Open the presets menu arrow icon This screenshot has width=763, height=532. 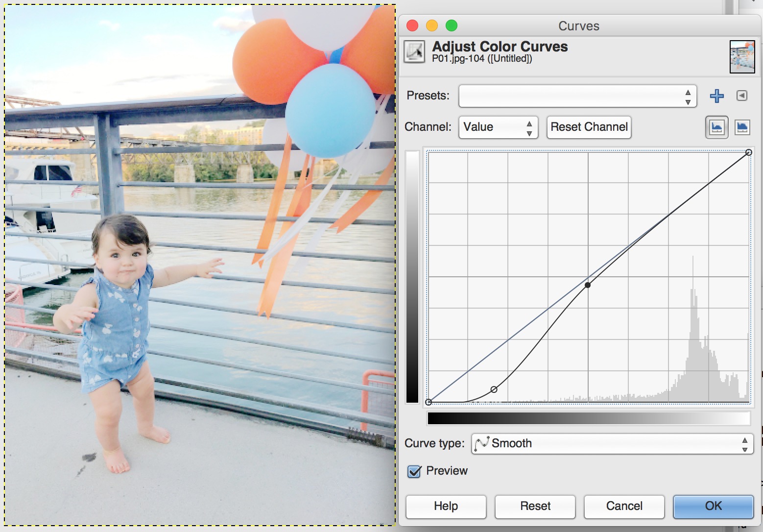click(x=742, y=96)
